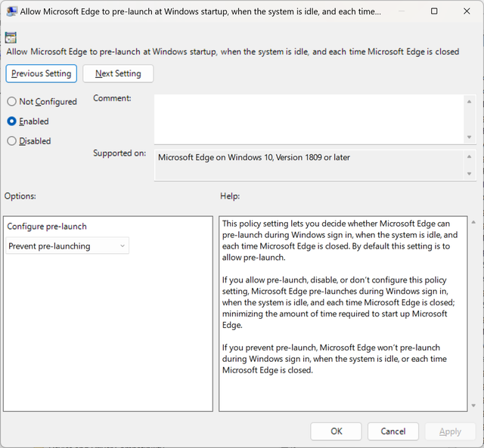The height and width of the screenshot is (448, 484).
Task: Click the Cancel button
Action: coord(393,431)
